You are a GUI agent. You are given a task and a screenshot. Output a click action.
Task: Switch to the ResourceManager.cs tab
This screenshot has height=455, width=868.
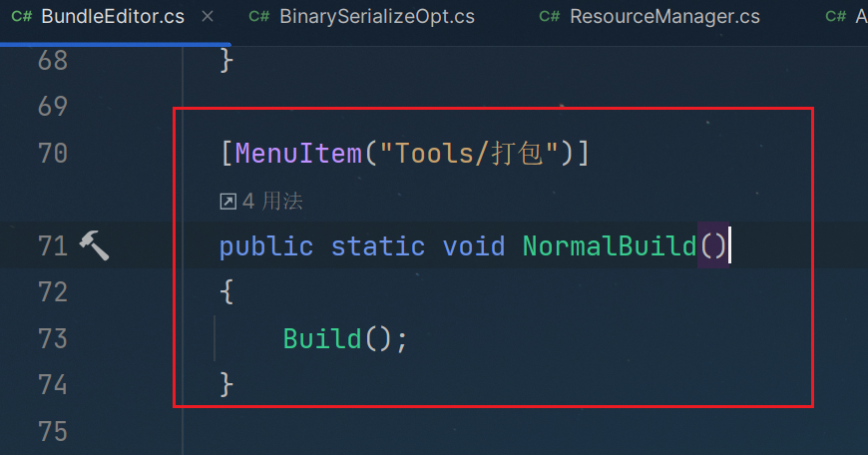coord(664,17)
